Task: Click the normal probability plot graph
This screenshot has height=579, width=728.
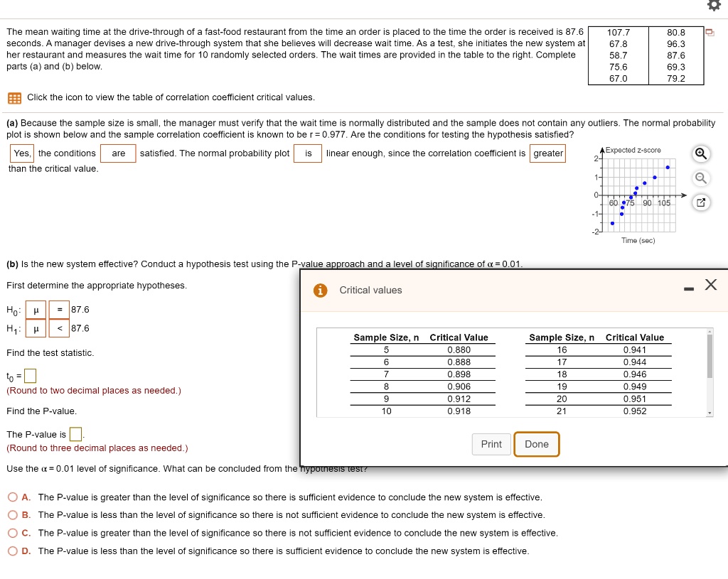Action: click(x=639, y=195)
